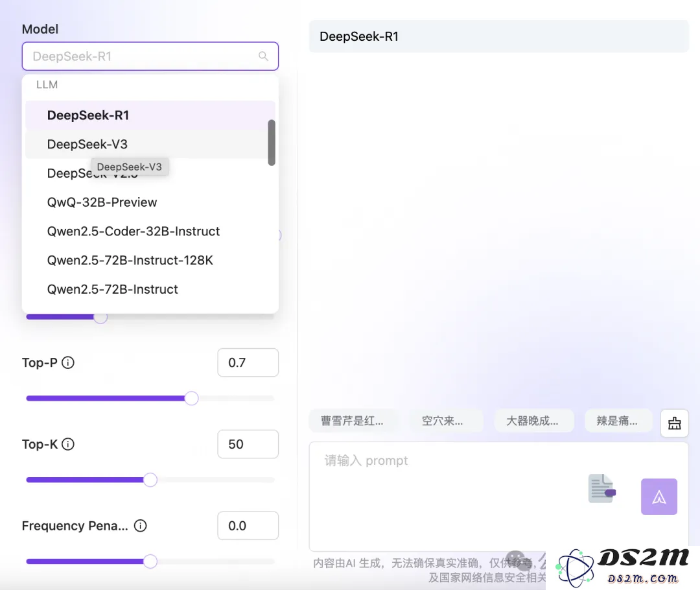Click the model dropdown list scrollbar
Viewport: 700px width, 590px height.
tap(272, 143)
